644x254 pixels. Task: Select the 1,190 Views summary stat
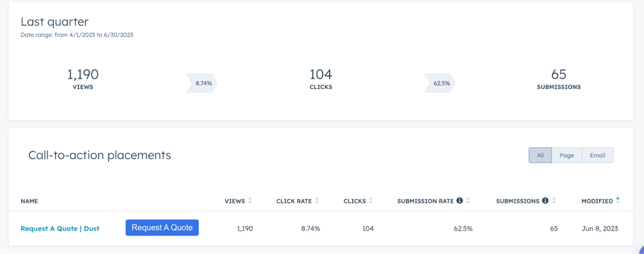(x=83, y=79)
